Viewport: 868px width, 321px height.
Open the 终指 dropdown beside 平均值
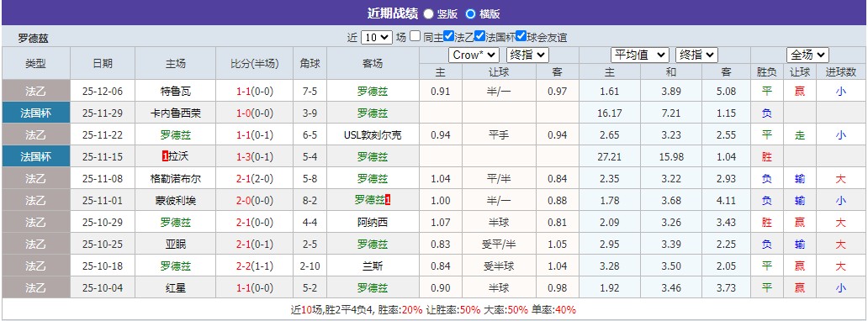697,55
